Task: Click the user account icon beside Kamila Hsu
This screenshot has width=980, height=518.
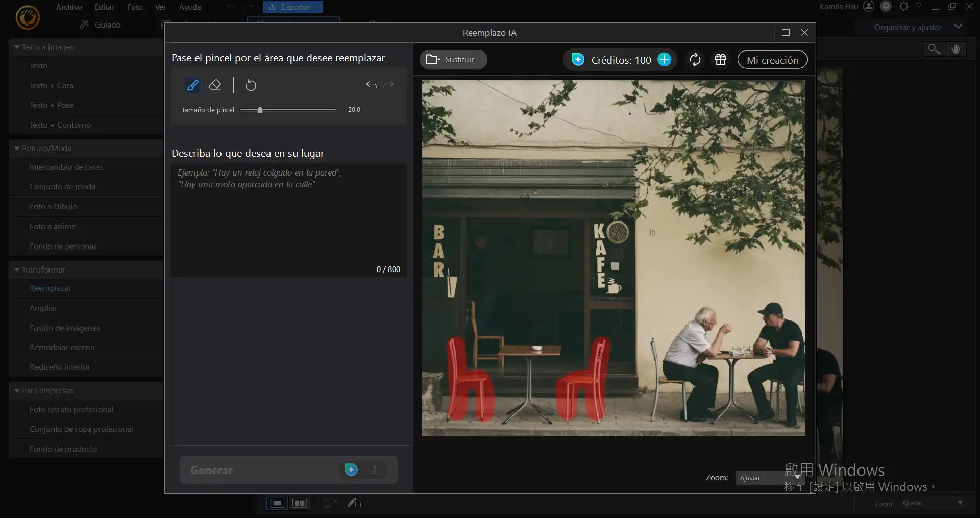Action: [869, 6]
